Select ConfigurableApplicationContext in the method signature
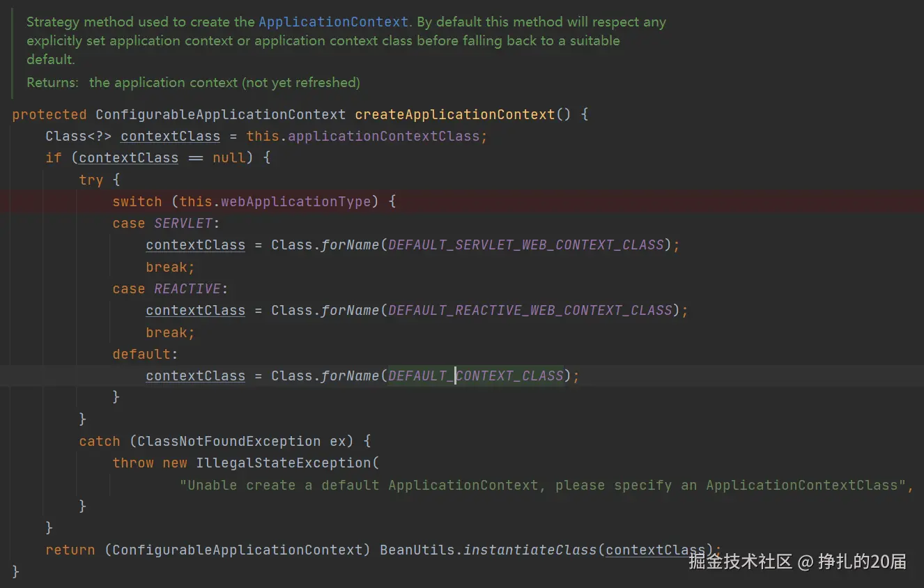 coord(221,114)
